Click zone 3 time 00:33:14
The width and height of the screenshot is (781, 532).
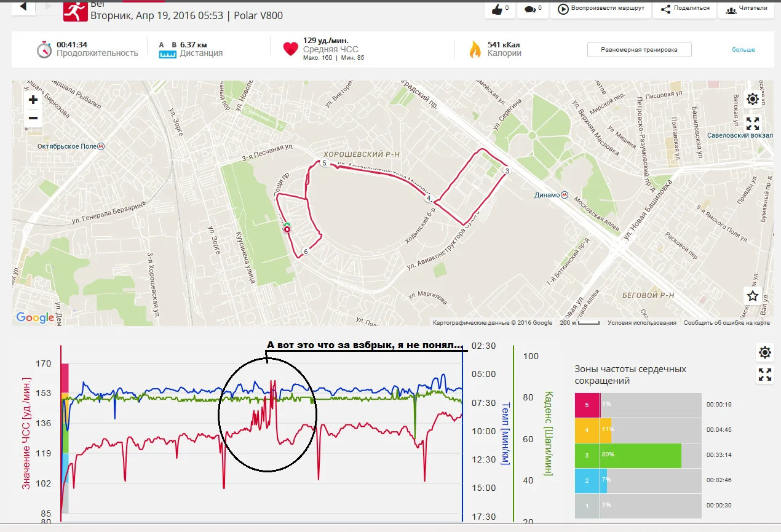pyautogui.click(x=719, y=455)
